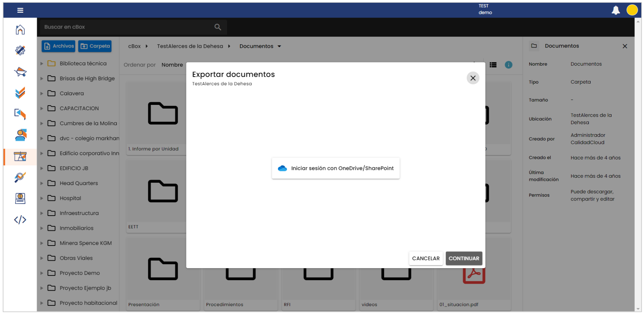The height and width of the screenshot is (314, 644).
Task: Open the person-with-chat sidebar icon
Action: [20, 135]
